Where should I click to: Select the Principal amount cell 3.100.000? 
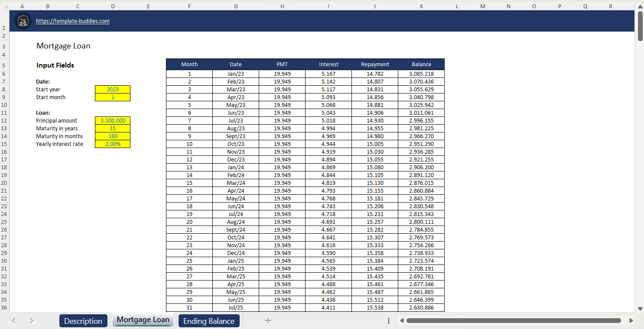tap(113, 121)
